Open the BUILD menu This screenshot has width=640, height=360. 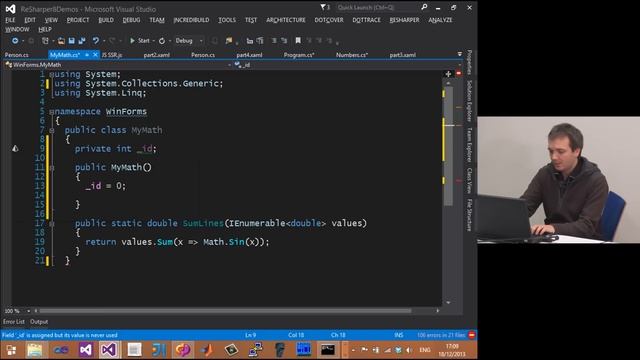pyautogui.click(x=106, y=20)
